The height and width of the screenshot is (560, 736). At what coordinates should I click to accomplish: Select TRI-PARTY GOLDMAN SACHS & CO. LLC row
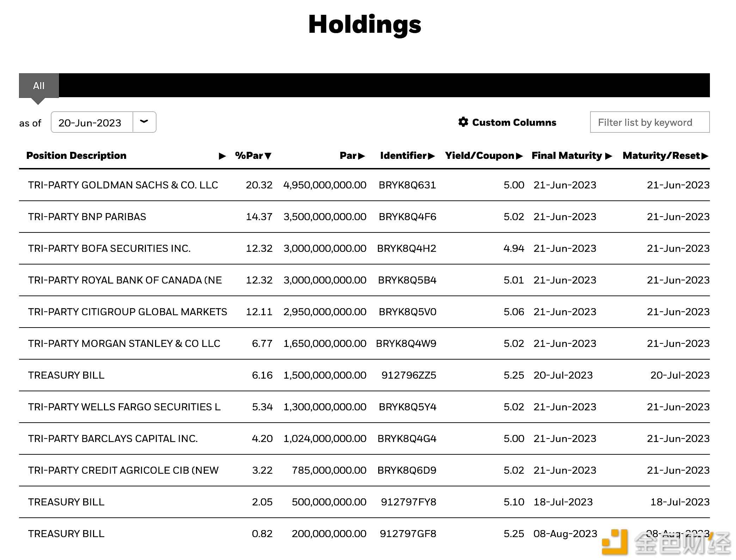click(x=364, y=185)
